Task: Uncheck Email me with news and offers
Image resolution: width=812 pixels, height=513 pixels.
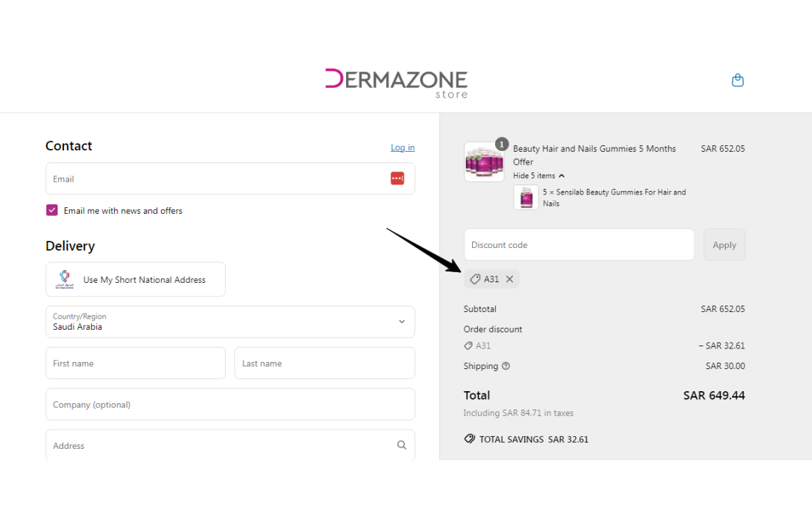Action: tap(52, 210)
